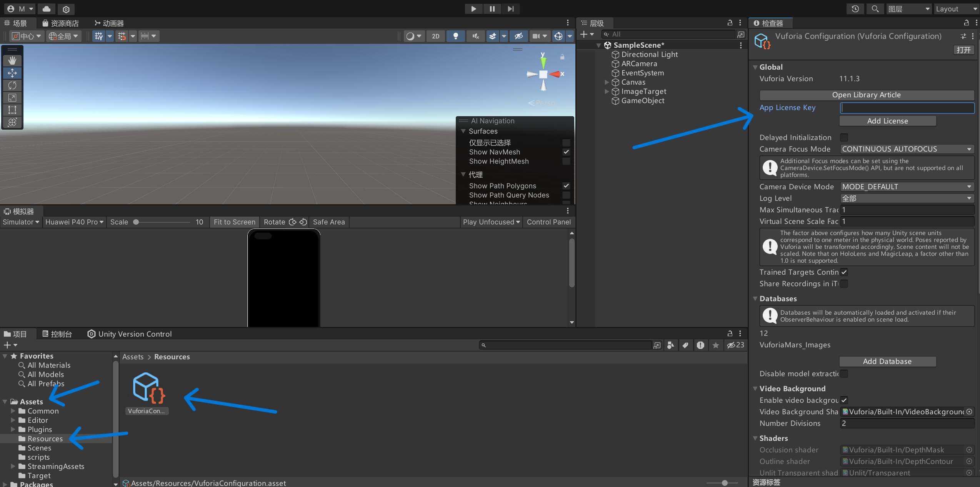Click the Play button

473,9
